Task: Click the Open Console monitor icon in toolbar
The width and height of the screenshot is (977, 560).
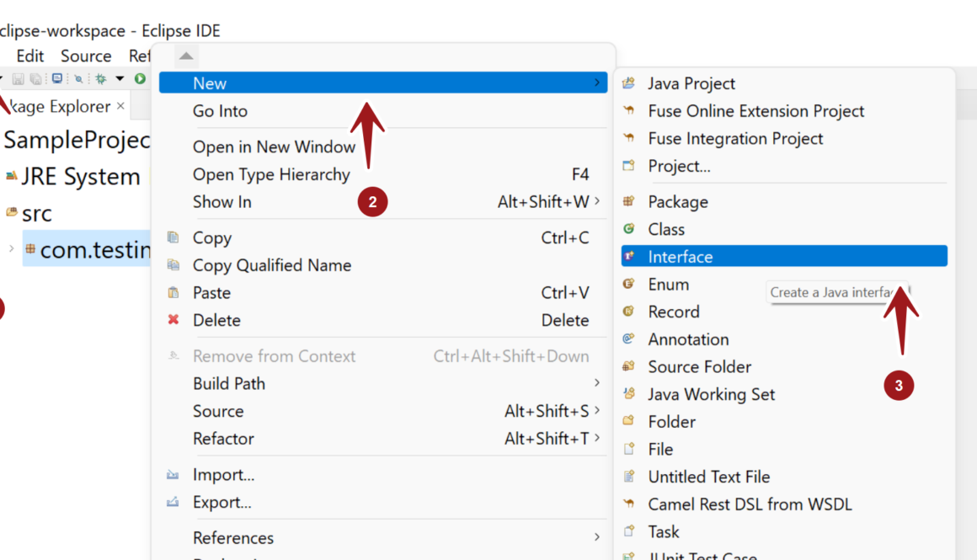Action: click(x=56, y=79)
